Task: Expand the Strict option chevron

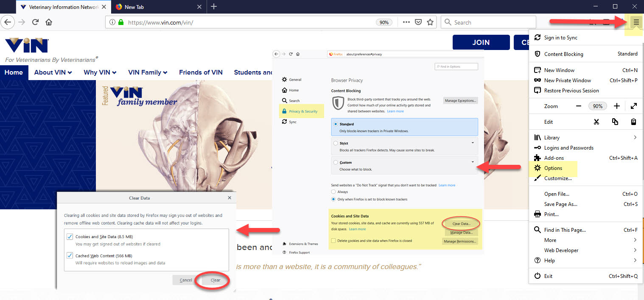Action: (x=473, y=143)
